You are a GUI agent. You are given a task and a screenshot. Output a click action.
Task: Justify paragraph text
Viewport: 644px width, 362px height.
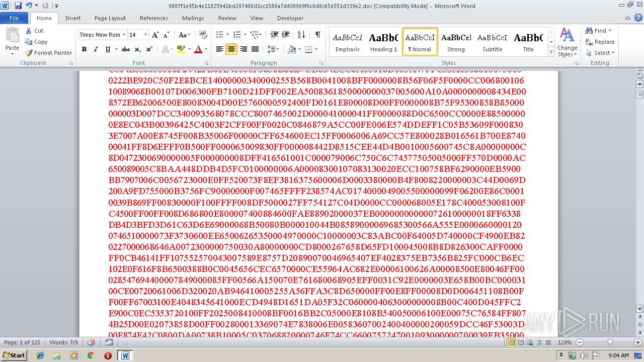click(x=255, y=49)
